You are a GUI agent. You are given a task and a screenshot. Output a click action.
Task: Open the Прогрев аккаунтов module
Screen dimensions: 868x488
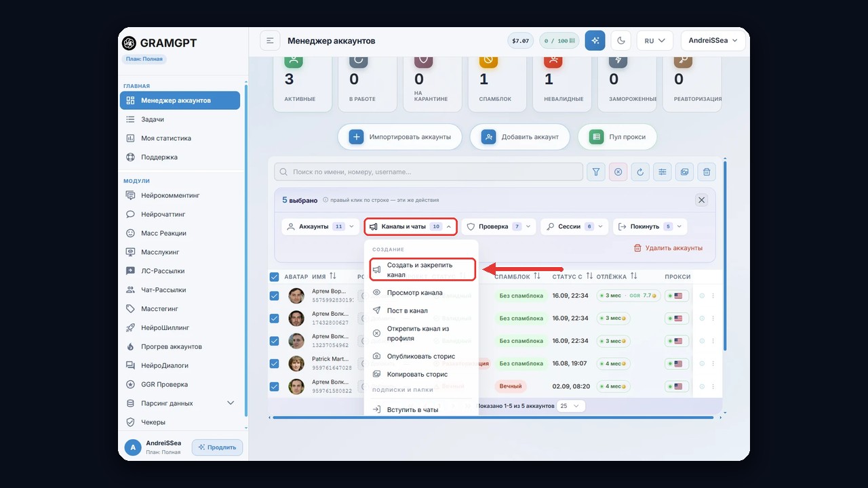(180, 346)
